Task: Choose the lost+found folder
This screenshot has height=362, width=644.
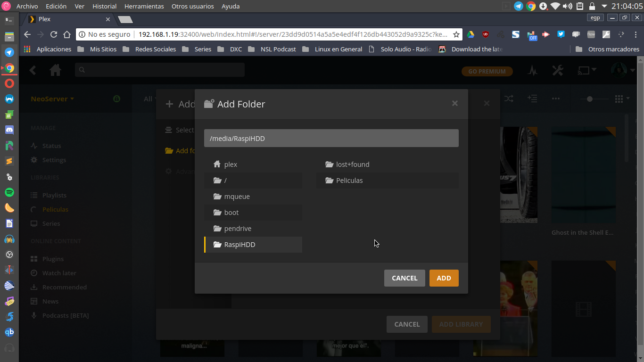Action: (x=352, y=165)
